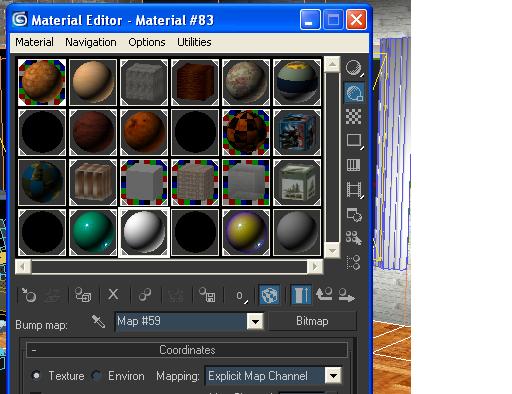Viewport: 512px width, 394px height.
Task: Click the Sample Type sphere icon
Action: (354, 68)
